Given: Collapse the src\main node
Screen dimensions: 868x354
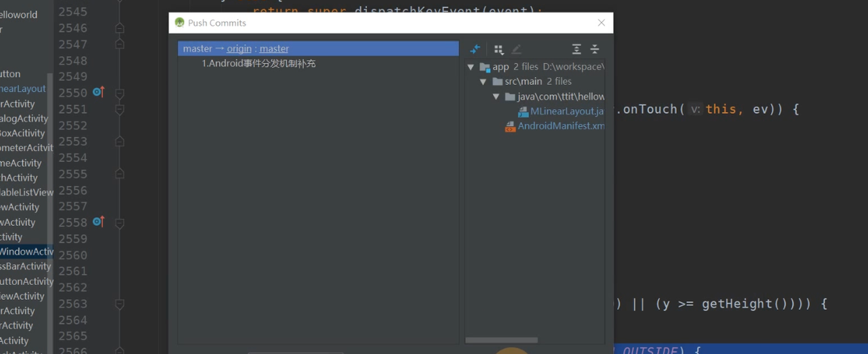Looking at the screenshot, I should (484, 81).
